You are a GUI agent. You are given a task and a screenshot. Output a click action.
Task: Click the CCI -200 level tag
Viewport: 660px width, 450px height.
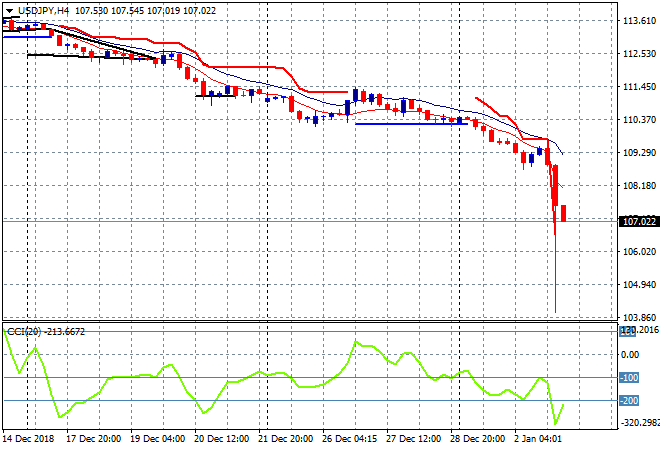tap(629, 401)
